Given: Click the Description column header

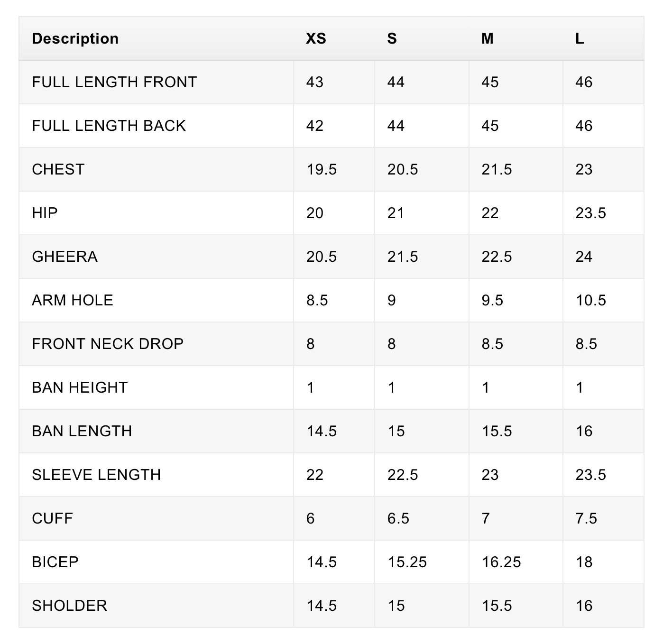Looking at the screenshot, I should click(75, 38).
